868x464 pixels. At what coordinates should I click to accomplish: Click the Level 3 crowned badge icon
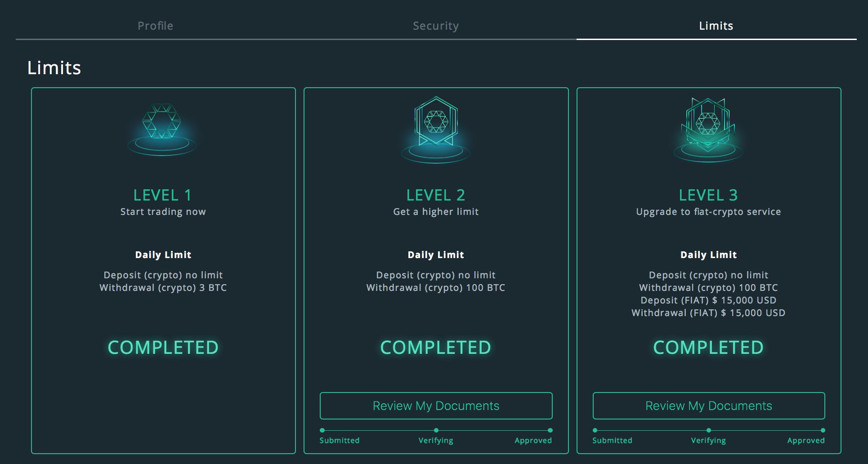[x=708, y=129]
